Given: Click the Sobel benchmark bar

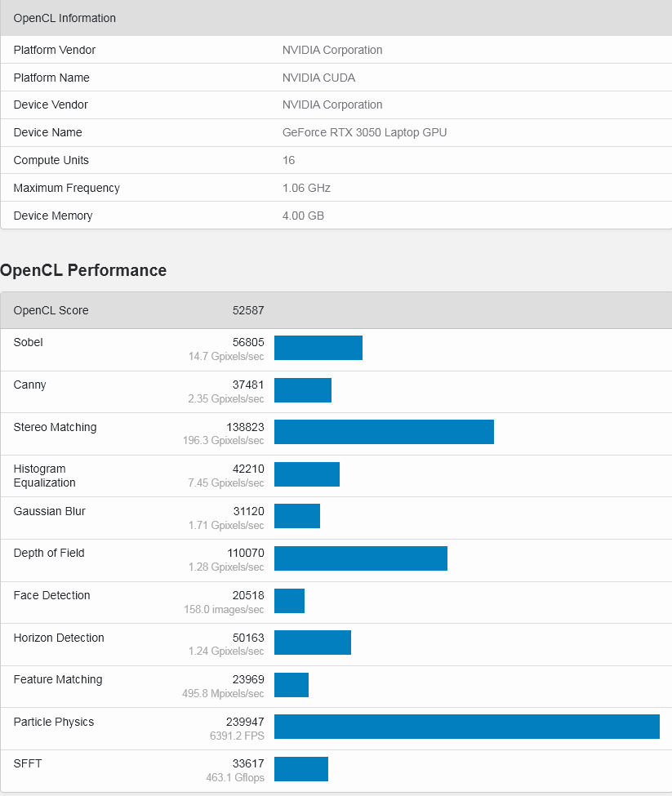Looking at the screenshot, I should [x=318, y=348].
